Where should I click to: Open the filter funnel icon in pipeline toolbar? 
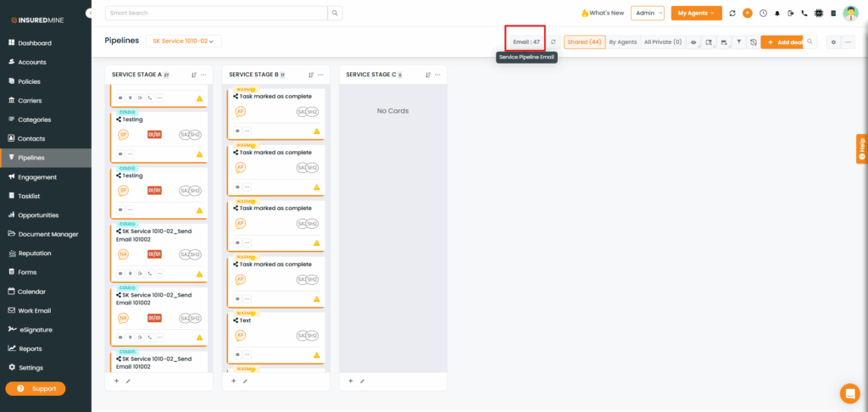tap(738, 42)
